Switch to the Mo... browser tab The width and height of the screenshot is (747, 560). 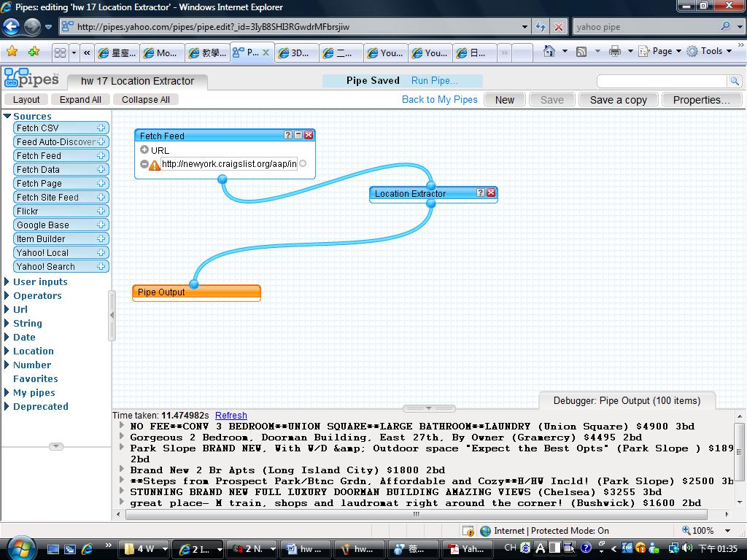click(160, 52)
